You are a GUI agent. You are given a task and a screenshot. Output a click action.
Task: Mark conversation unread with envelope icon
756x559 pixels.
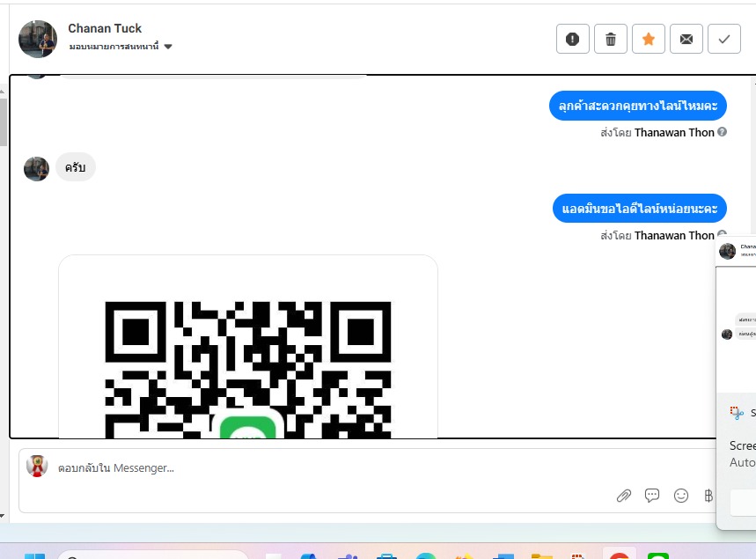point(686,39)
